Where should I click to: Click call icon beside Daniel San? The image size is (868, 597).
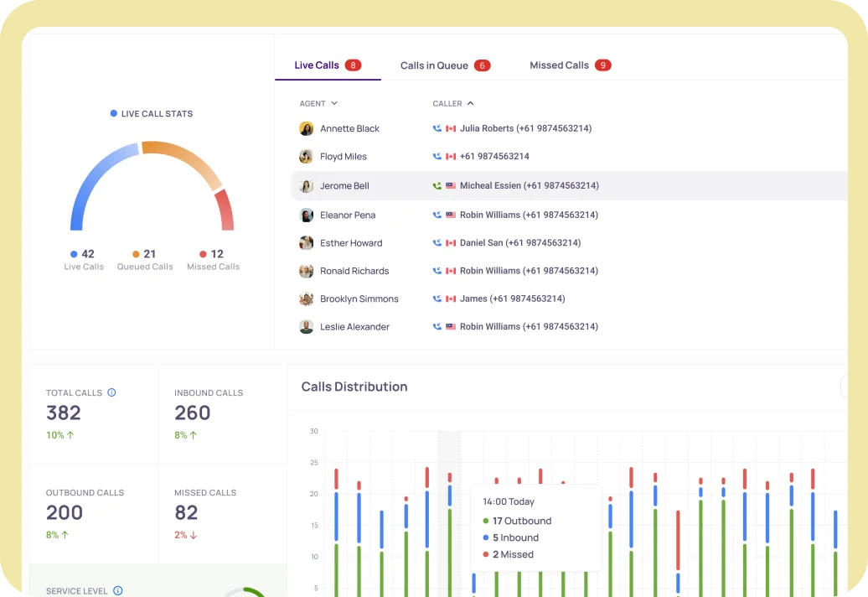point(437,242)
